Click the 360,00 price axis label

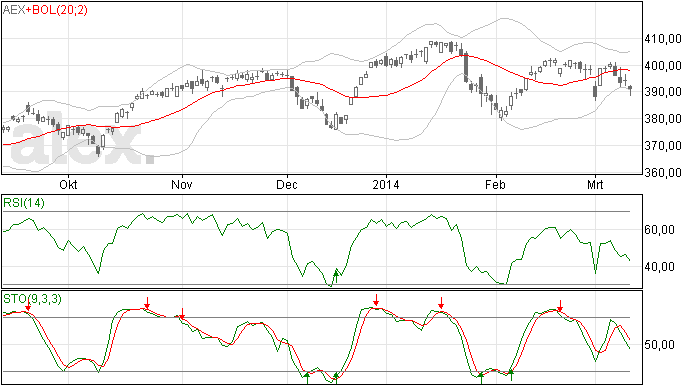(663, 173)
